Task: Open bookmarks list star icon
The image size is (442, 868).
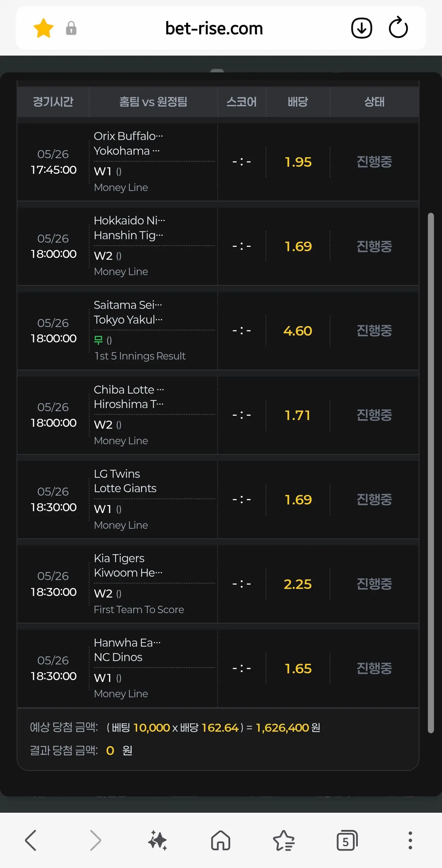Action: (x=284, y=840)
